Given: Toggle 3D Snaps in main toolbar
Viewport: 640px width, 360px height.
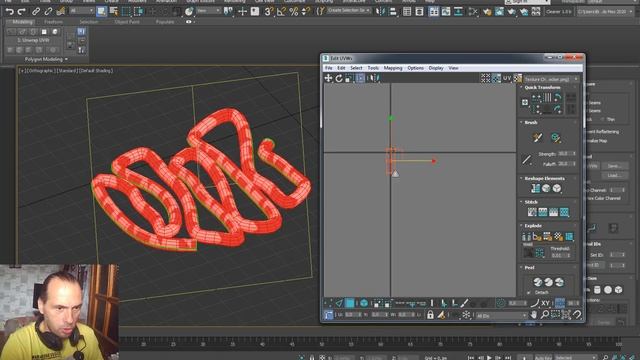Looking at the screenshot, I should click(268, 11).
